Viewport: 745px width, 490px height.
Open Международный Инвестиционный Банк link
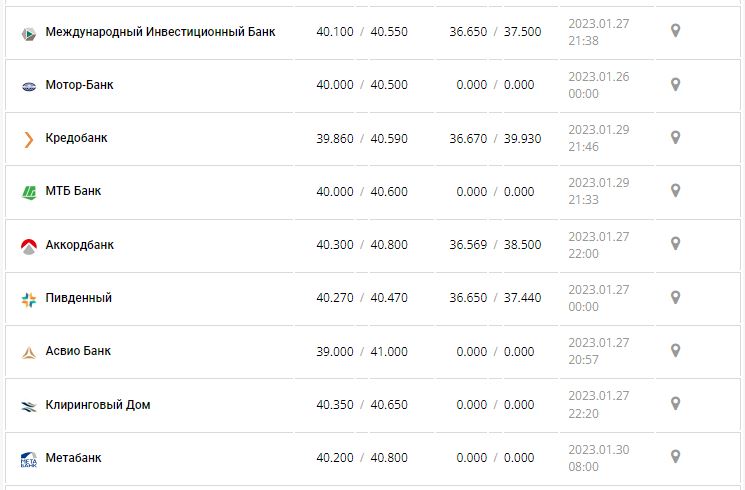pos(160,32)
